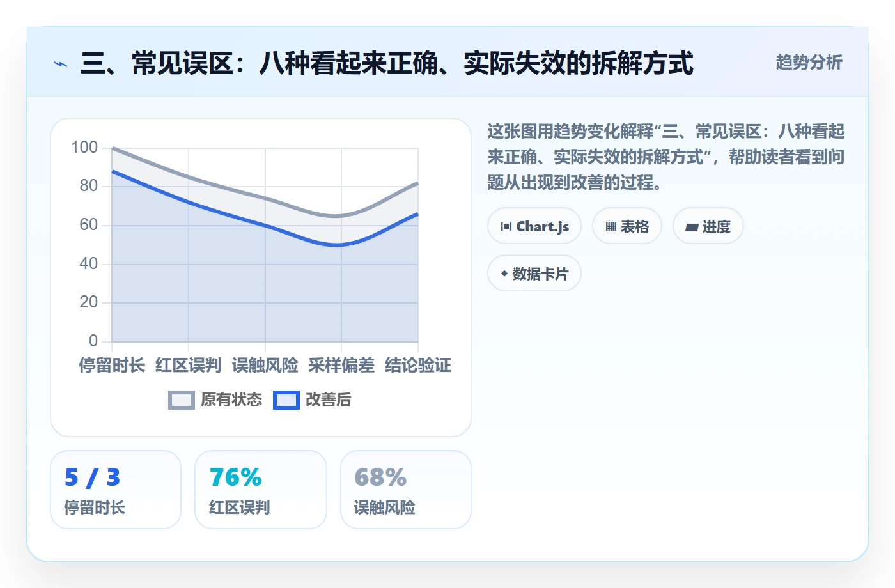Click the diamond icon inside the 数据卡片 chip
Image resolution: width=895 pixels, height=588 pixels.
(504, 274)
